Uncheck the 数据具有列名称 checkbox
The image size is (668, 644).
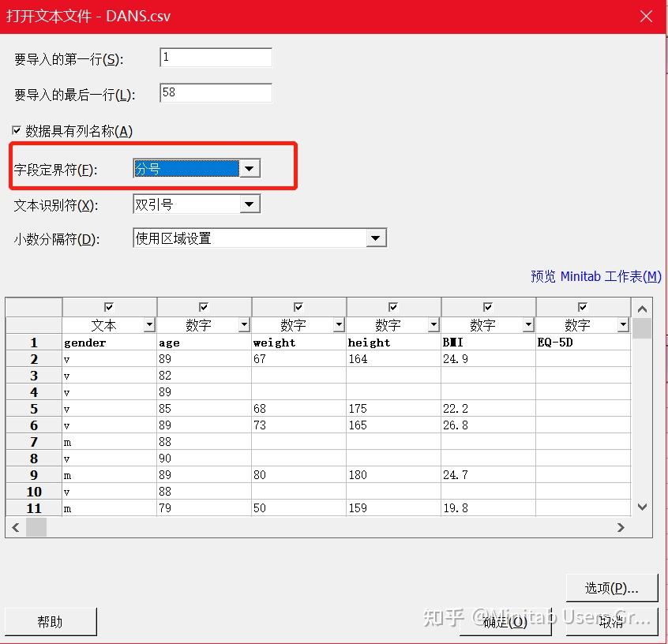(x=17, y=130)
